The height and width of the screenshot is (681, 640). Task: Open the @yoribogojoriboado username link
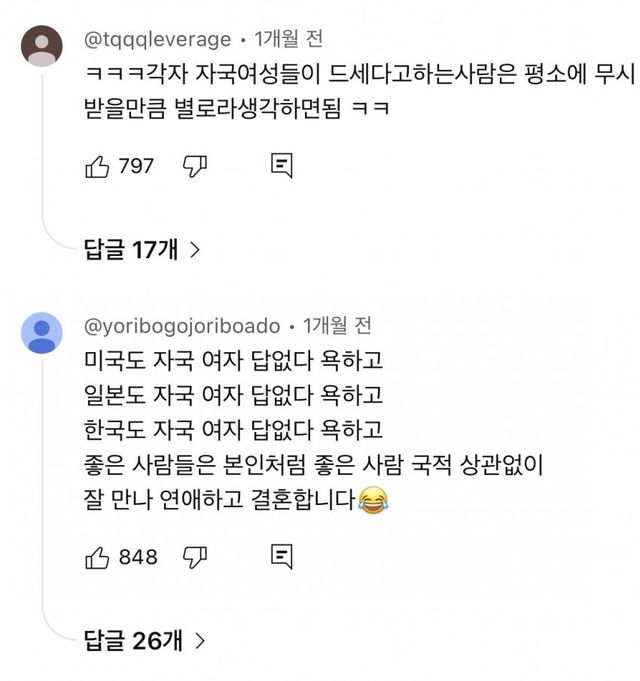tap(182, 326)
